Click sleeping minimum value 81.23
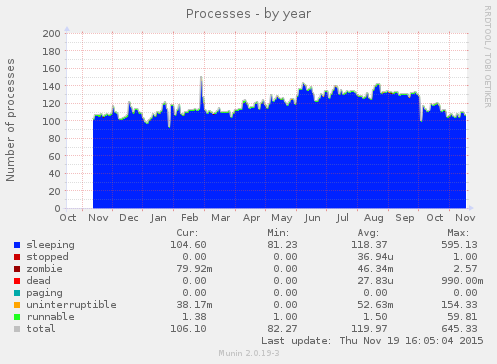This screenshot has height=364, width=497. [x=282, y=245]
